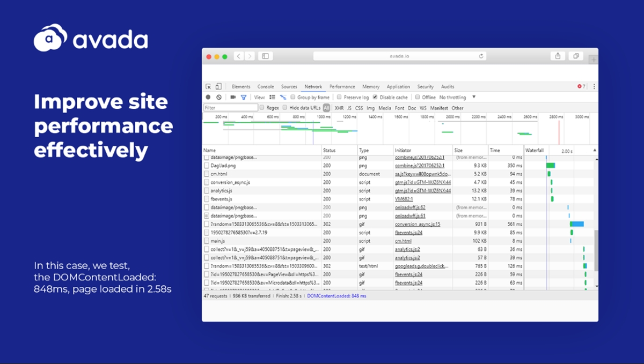The image size is (644, 364).
Task: Toggle the Safari sidebar button
Action: click(265, 56)
